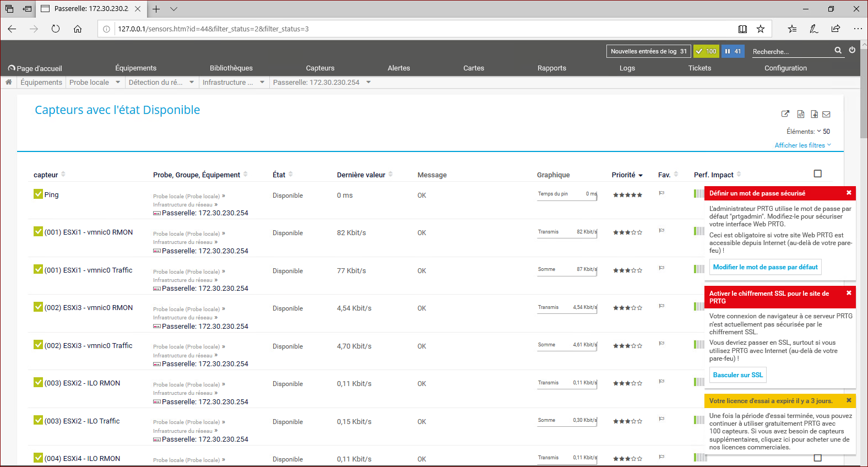The width and height of the screenshot is (868, 467).
Task: Go back with the browser back arrow
Action: pos(12,29)
